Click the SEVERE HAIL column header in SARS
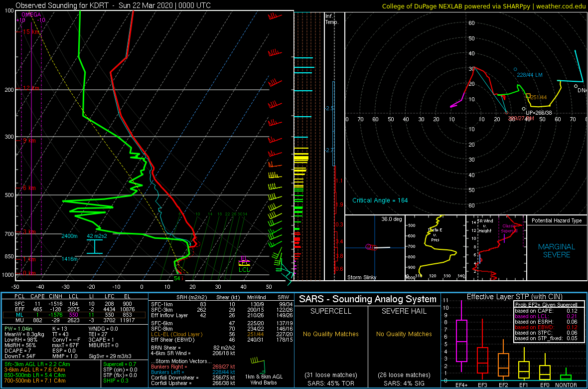Viewport: 588px width, 389px height. coord(404,312)
